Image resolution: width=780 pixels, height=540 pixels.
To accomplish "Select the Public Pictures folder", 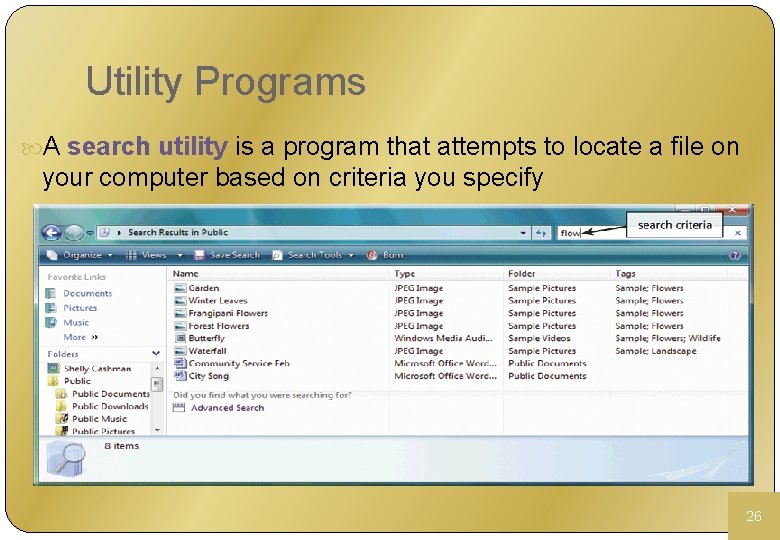I will coord(103,431).
